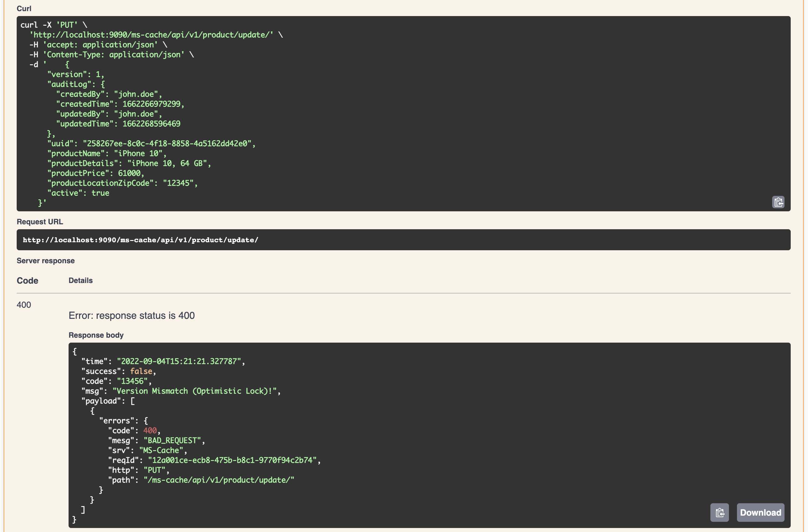Click the path value in the response errors
This screenshot has height=532, width=808.
point(219,480)
